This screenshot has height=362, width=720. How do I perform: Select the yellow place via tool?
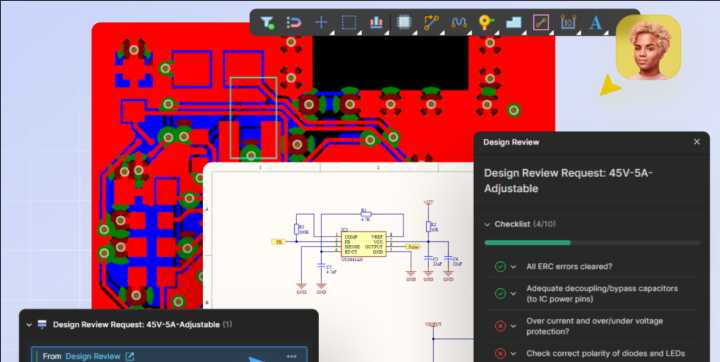[x=485, y=23]
